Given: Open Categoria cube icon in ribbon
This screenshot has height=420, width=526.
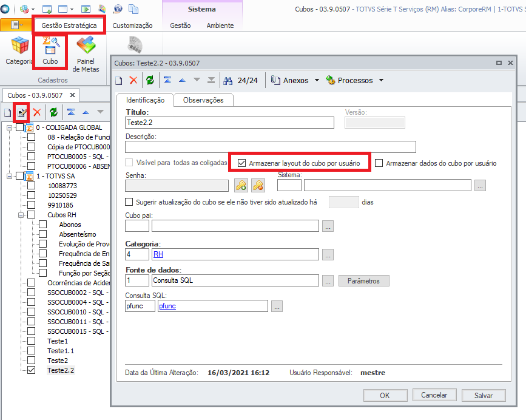Looking at the screenshot, I should pos(20,51).
